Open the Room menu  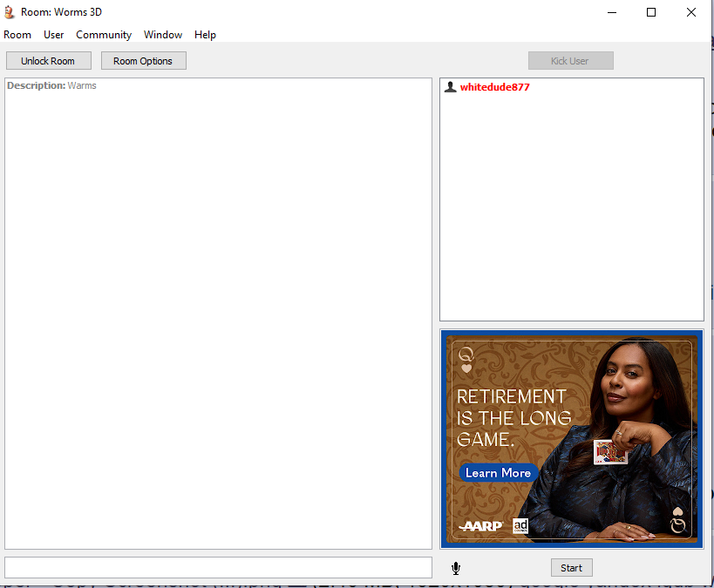(x=17, y=35)
